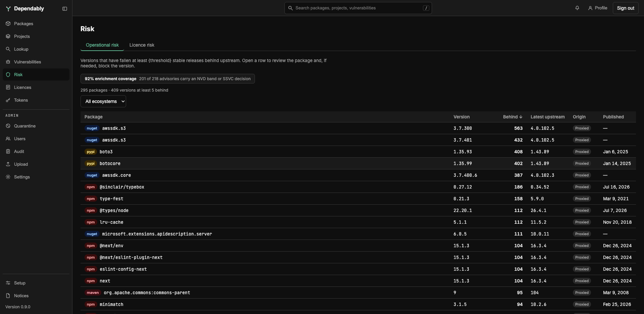Open the lru-cache package row
The width and height of the screenshot is (644, 314).
click(358, 222)
